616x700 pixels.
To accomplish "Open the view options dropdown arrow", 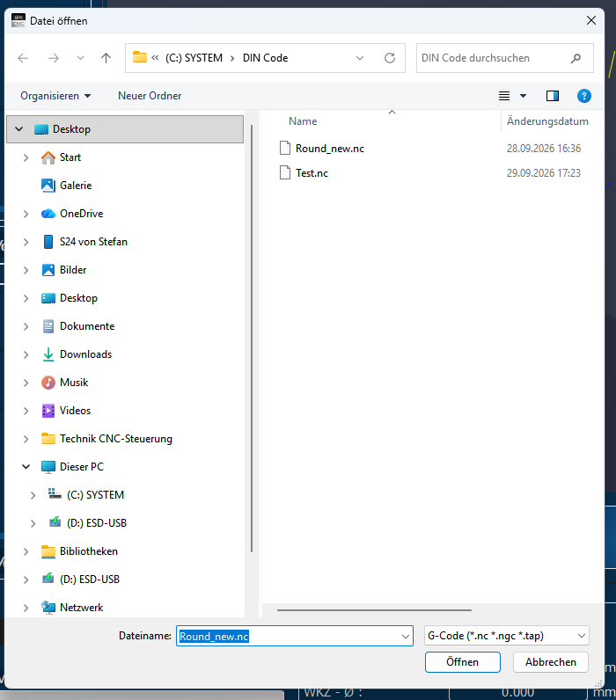I will point(523,96).
